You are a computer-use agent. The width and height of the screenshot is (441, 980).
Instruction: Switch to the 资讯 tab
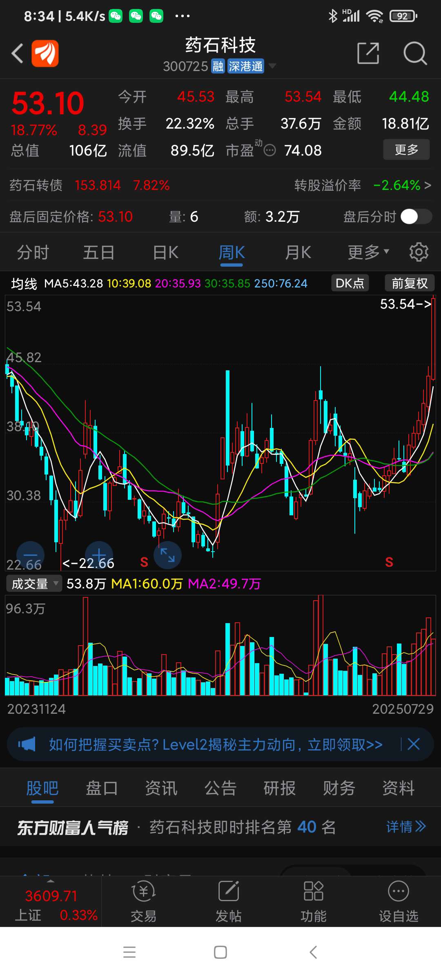161,788
